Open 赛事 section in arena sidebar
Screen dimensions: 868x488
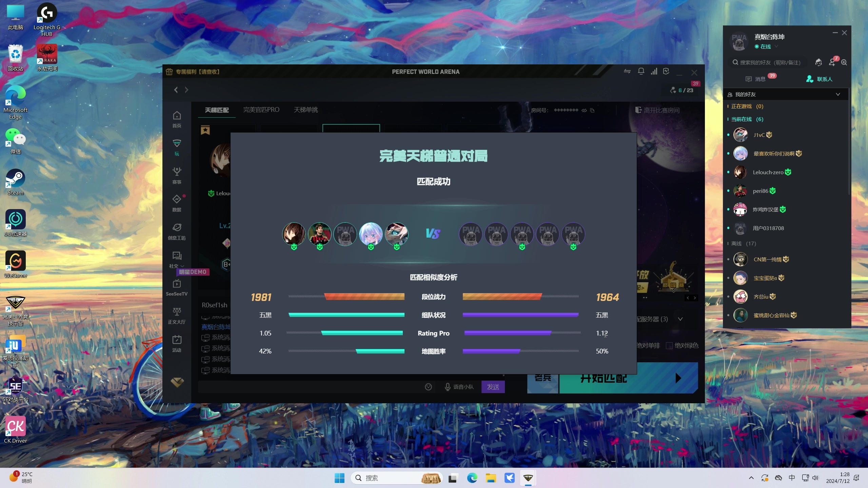[x=177, y=176]
